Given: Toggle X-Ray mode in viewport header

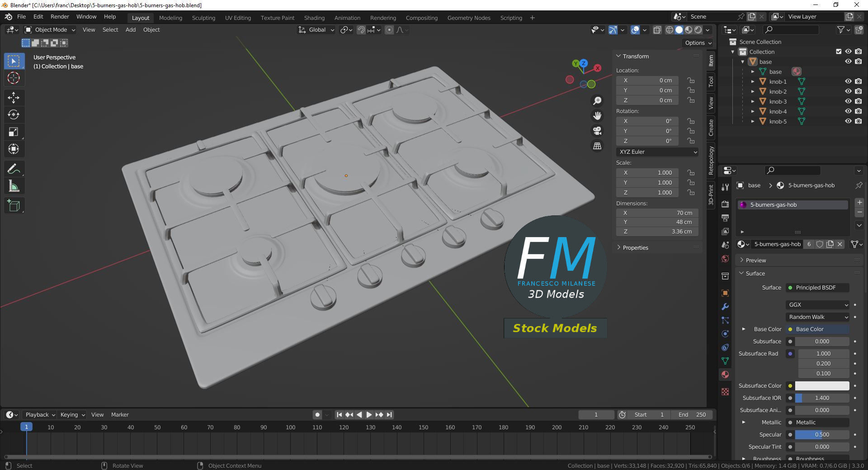Looking at the screenshot, I should 657,30.
